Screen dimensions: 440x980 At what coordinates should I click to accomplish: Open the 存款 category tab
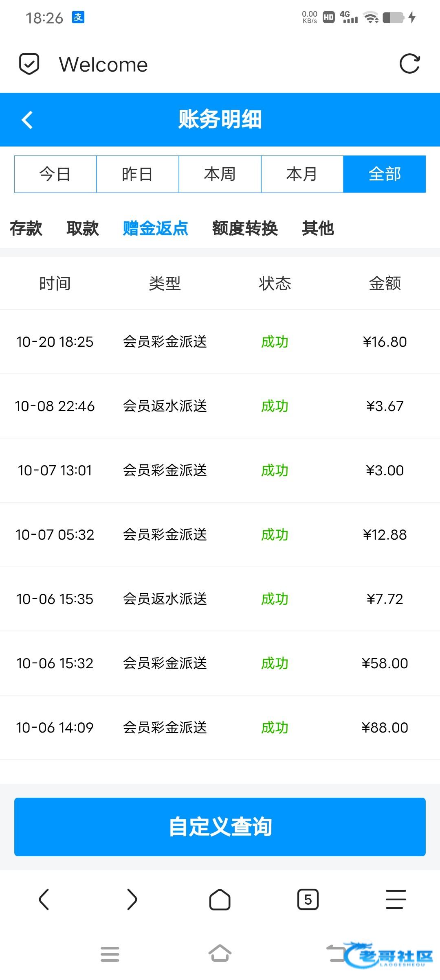(x=26, y=228)
